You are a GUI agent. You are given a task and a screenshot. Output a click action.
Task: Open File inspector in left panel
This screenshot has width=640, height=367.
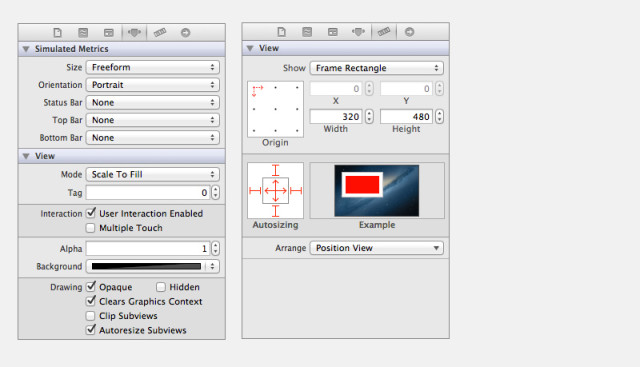pyautogui.click(x=58, y=33)
